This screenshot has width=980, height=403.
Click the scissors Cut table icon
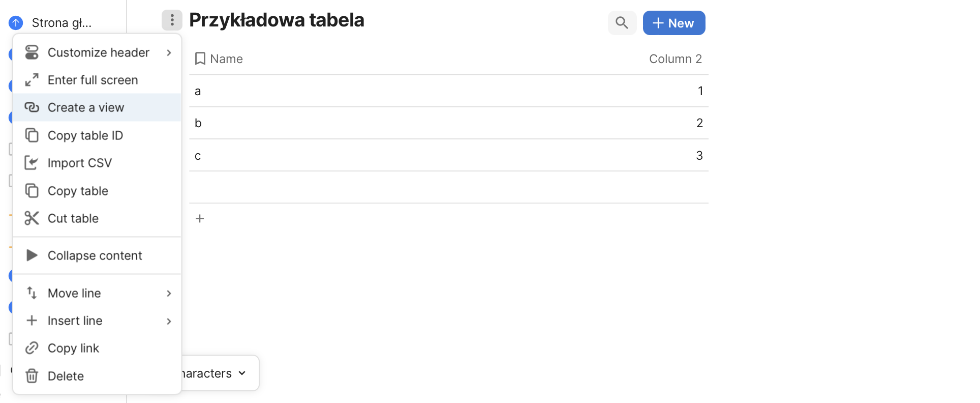pos(32,218)
